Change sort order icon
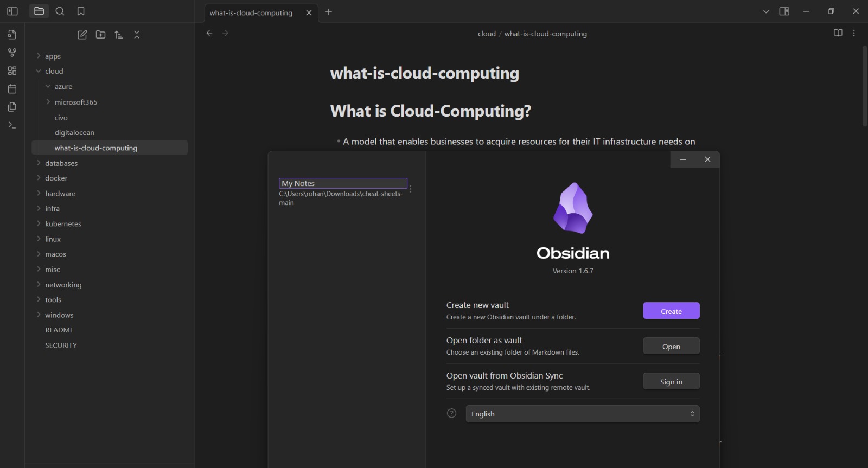 (119, 35)
